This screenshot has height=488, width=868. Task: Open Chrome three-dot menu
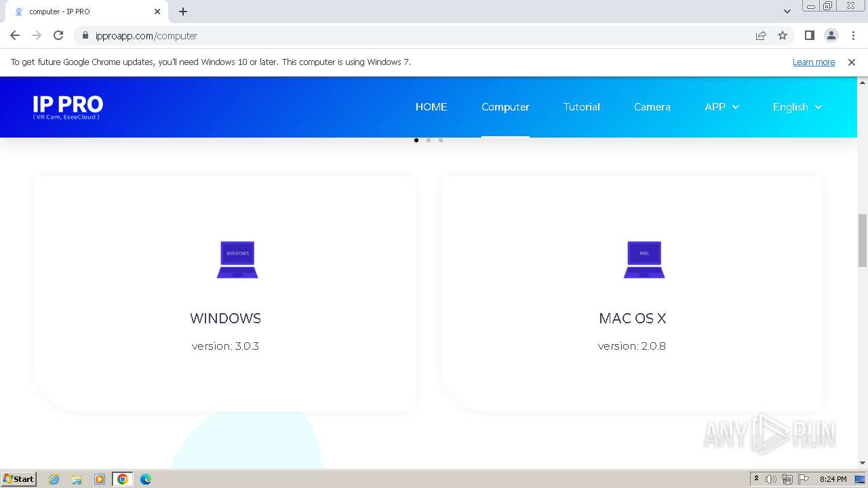pyautogui.click(x=853, y=35)
